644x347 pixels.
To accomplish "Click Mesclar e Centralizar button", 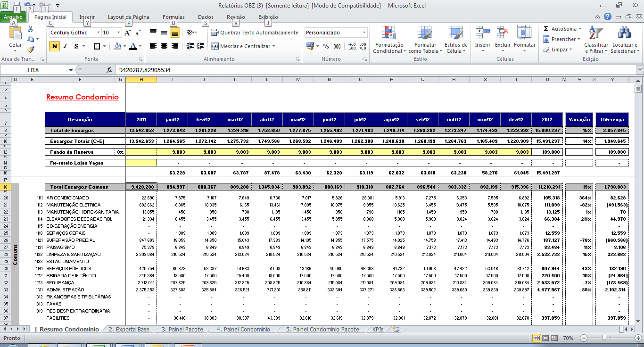I will pyautogui.click(x=240, y=46).
